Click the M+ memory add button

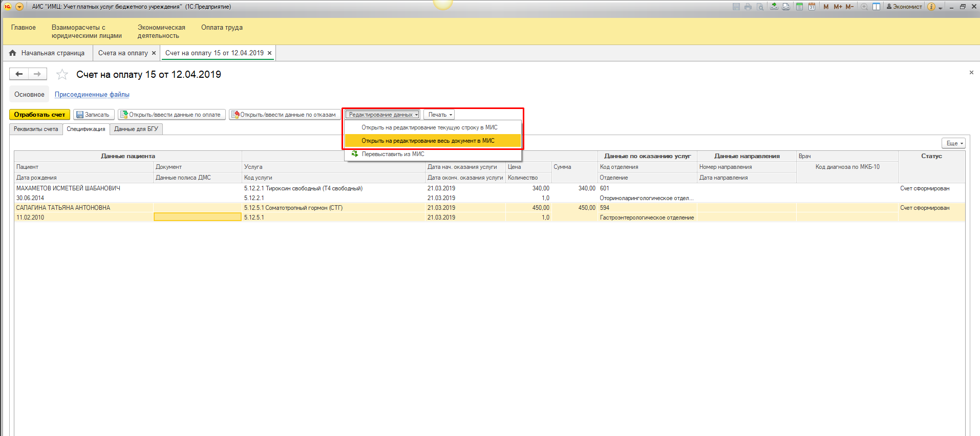pos(838,7)
